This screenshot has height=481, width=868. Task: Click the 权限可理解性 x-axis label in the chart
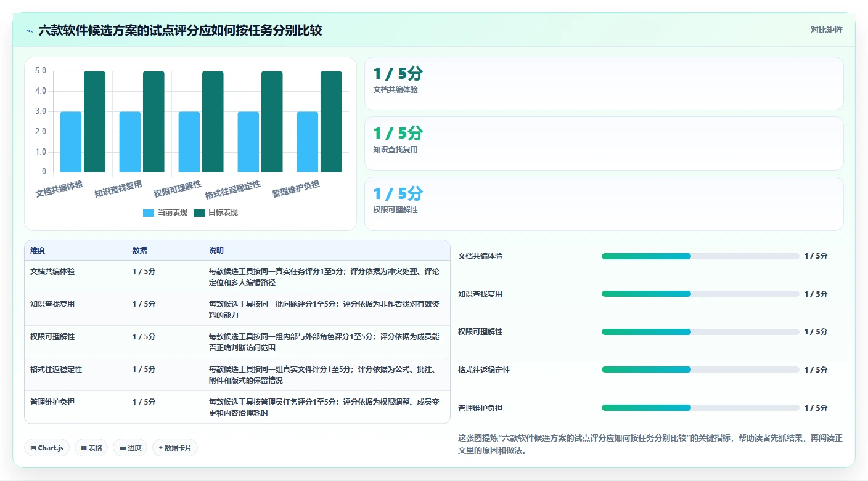[178, 188]
